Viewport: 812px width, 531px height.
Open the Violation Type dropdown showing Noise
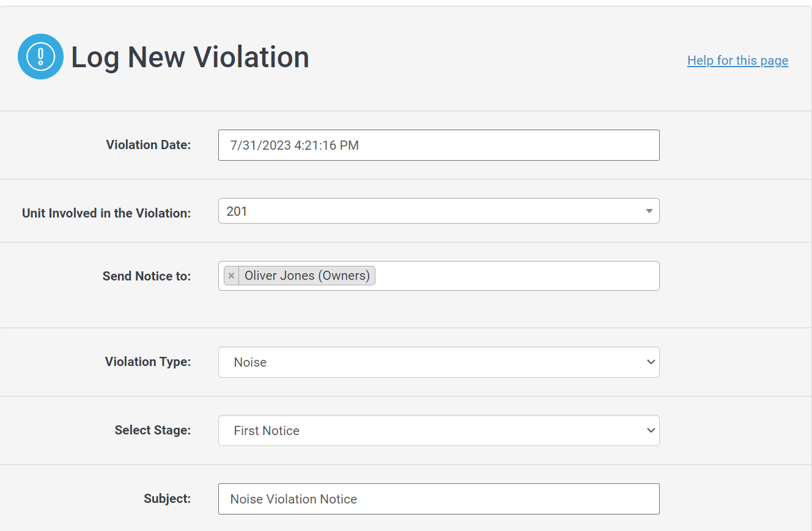438,362
